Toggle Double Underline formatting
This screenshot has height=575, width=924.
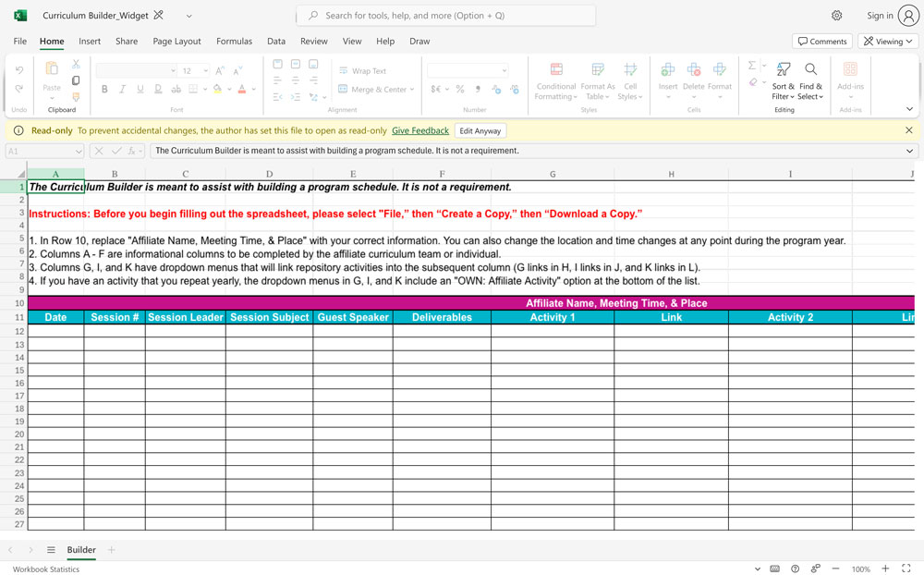click(x=158, y=89)
